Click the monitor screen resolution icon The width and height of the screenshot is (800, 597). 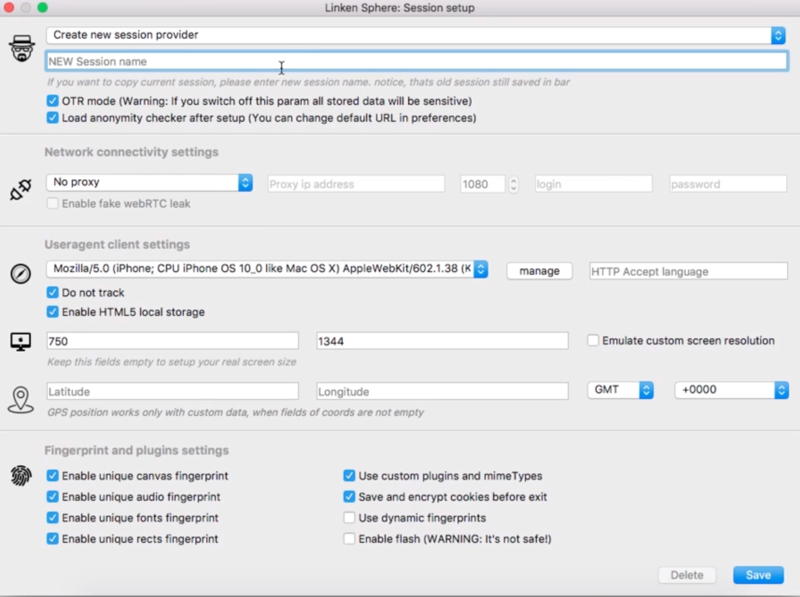20,342
